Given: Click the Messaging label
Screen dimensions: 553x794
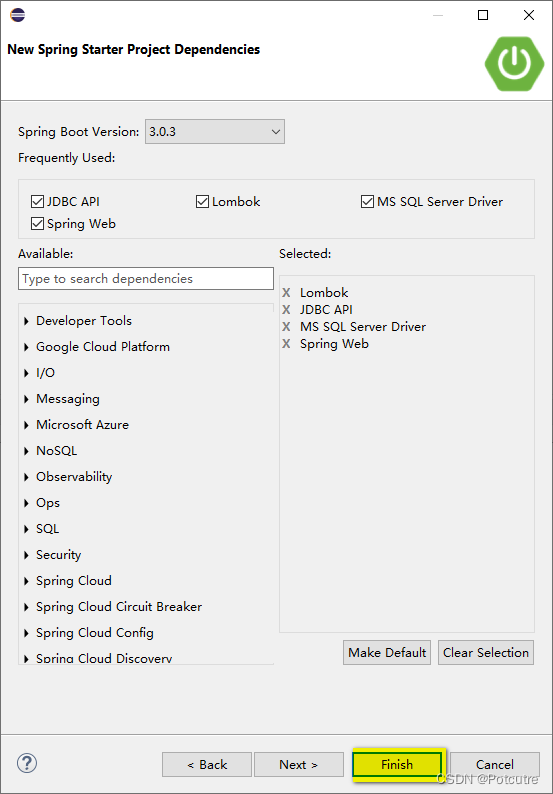Looking at the screenshot, I should pyautogui.click(x=68, y=399).
